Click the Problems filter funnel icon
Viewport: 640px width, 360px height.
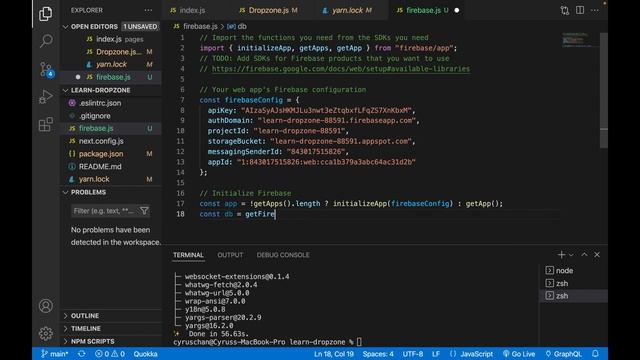(x=144, y=211)
